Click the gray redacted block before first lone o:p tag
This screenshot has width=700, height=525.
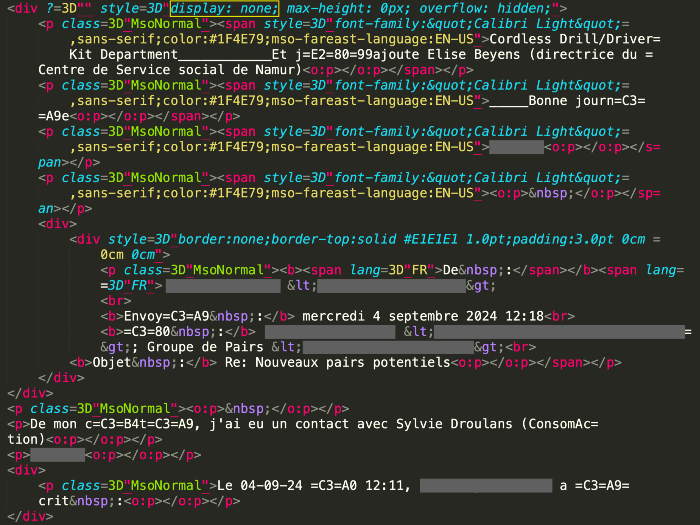(x=517, y=147)
